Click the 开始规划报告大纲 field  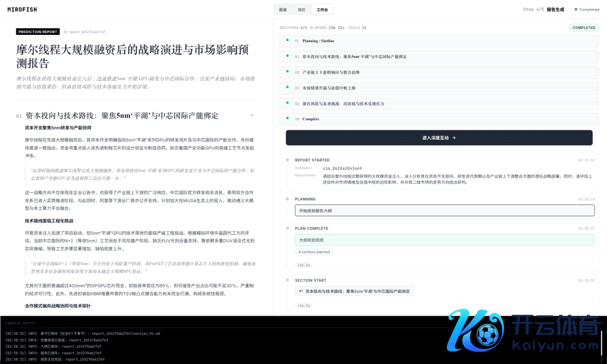(x=444, y=210)
